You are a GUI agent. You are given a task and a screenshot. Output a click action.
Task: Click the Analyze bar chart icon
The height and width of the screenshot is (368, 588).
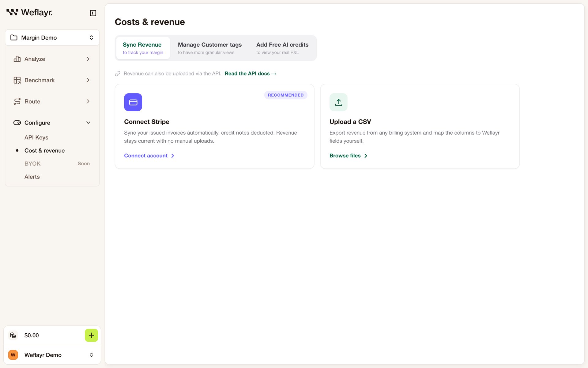(x=17, y=59)
